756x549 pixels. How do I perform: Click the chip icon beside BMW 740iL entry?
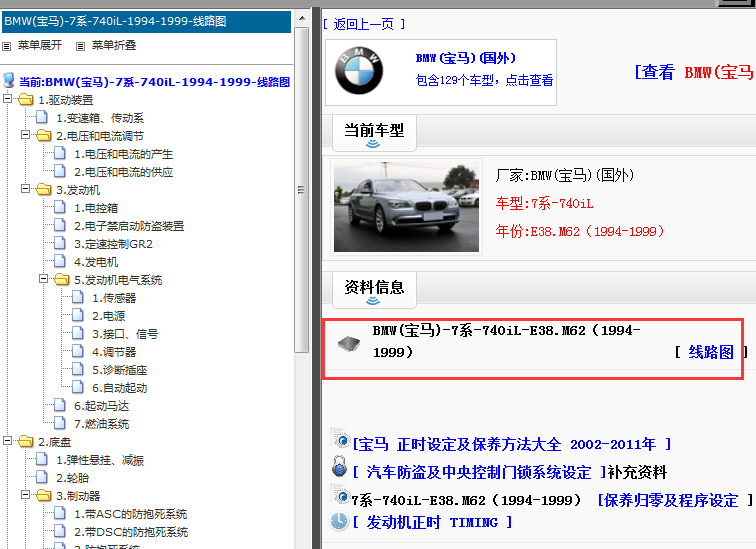pos(349,344)
